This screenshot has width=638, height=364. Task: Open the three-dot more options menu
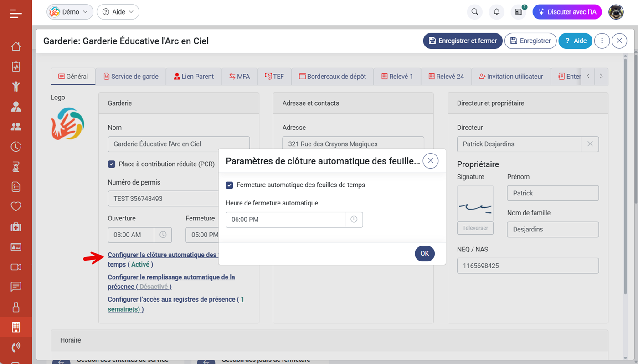(x=602, y=41)
